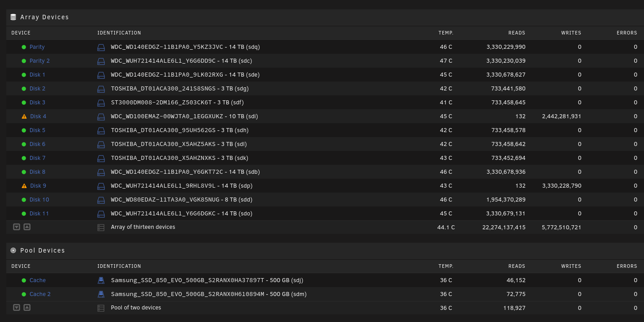Open the Disk 2 device link

click(x=37, y=89)
